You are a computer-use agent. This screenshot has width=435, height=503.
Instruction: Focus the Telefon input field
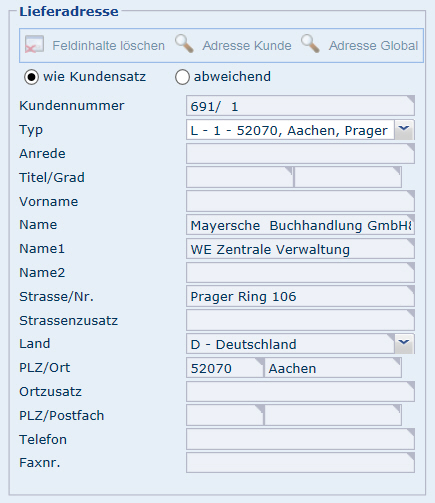click(300, 439)
